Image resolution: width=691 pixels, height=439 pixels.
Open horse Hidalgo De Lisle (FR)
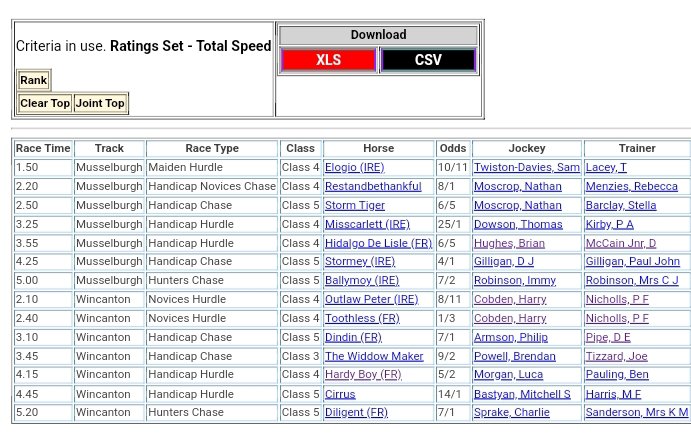coord(378,243)
